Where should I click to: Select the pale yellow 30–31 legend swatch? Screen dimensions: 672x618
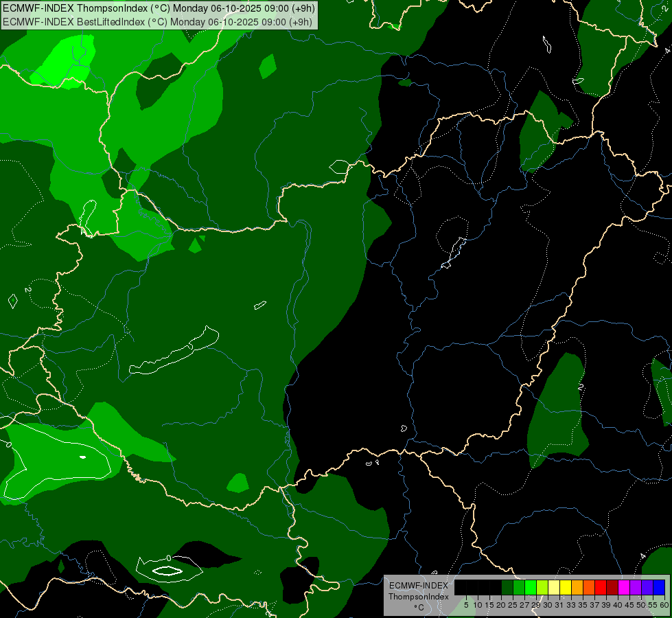(x=554, y=587)
